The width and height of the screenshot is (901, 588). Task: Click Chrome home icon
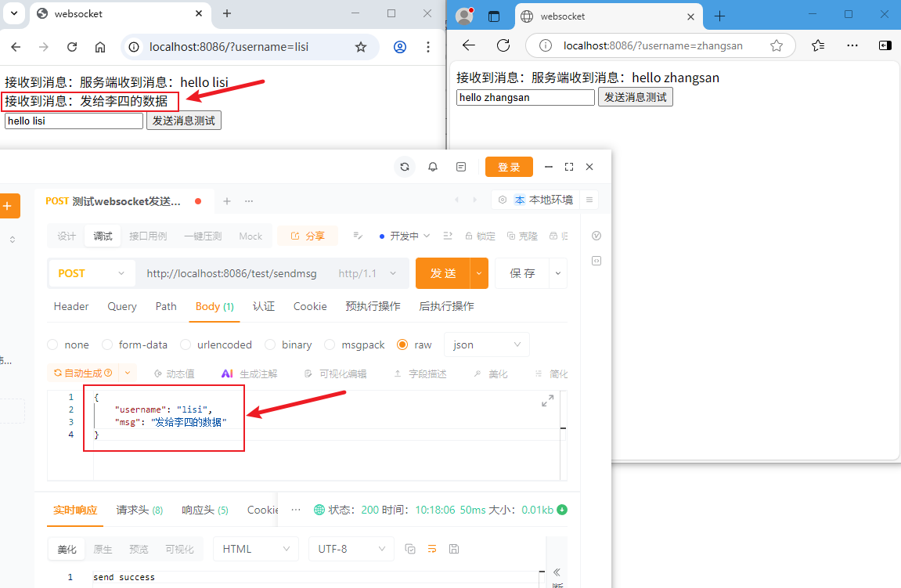tap(100, 47)
